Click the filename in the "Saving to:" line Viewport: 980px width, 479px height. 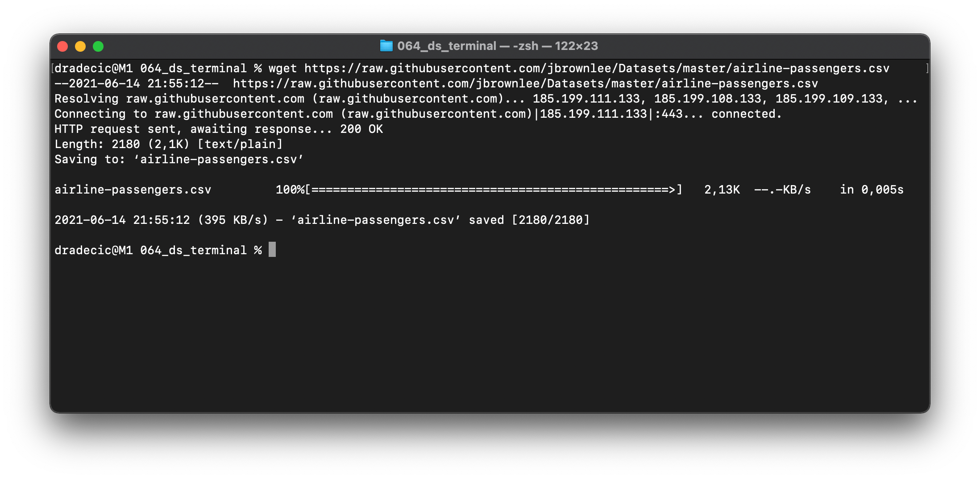click(x=219, y=160)
